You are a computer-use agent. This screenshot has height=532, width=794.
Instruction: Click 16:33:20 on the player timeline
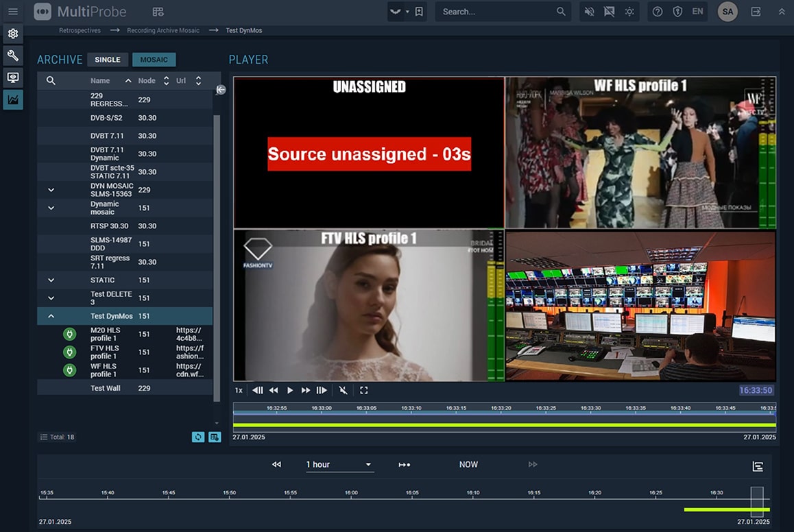[x=501, y=408]
